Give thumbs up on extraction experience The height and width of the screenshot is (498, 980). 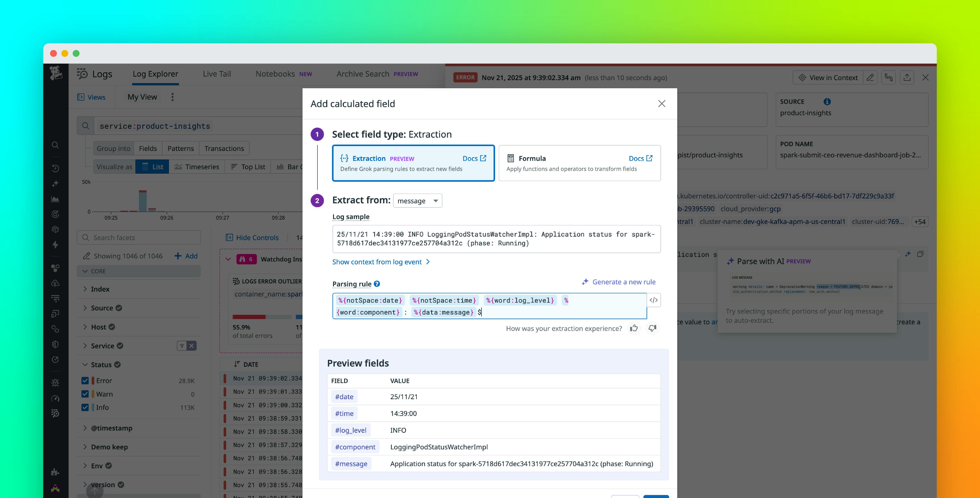(634, 328)
